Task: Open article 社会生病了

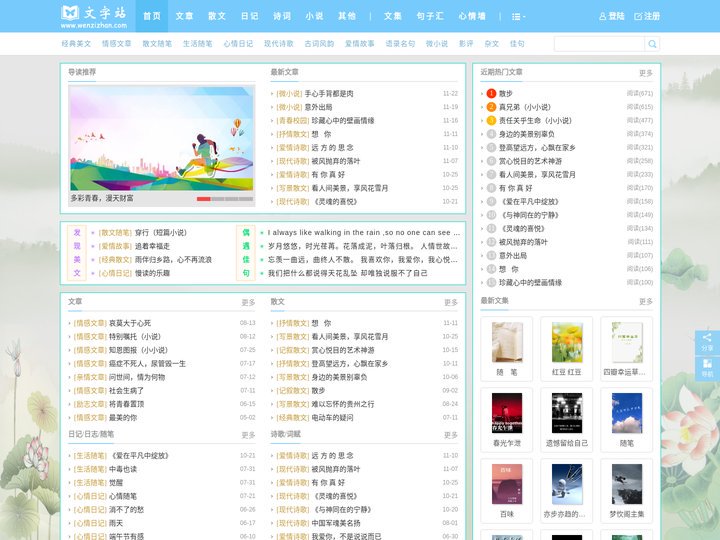Action: 126,391
